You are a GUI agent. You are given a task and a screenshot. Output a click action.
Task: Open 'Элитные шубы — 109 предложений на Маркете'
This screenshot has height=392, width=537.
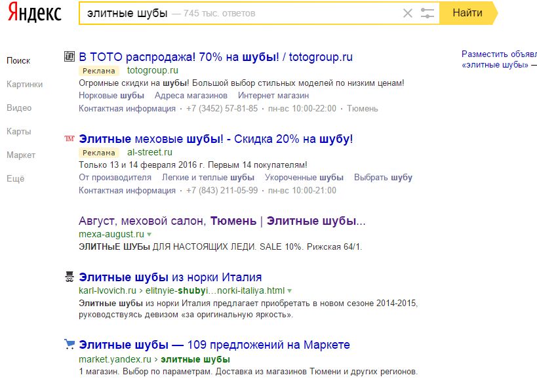214,345
